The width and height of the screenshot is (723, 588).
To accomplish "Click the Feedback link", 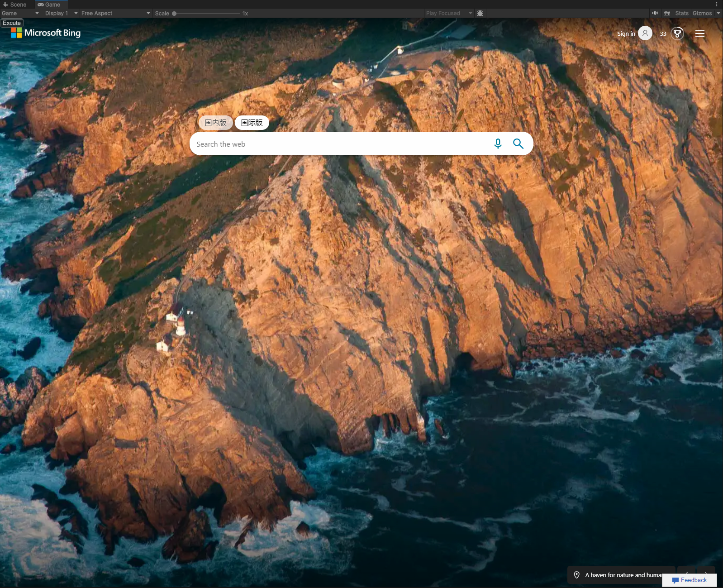I will (690, 580).
